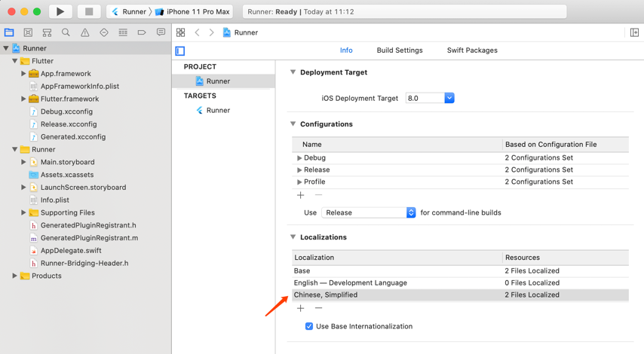This screenshot has height=354, width=644.
Task: Open GeneratedPluginRegistrant.m
Action: (x=89, y=238)
